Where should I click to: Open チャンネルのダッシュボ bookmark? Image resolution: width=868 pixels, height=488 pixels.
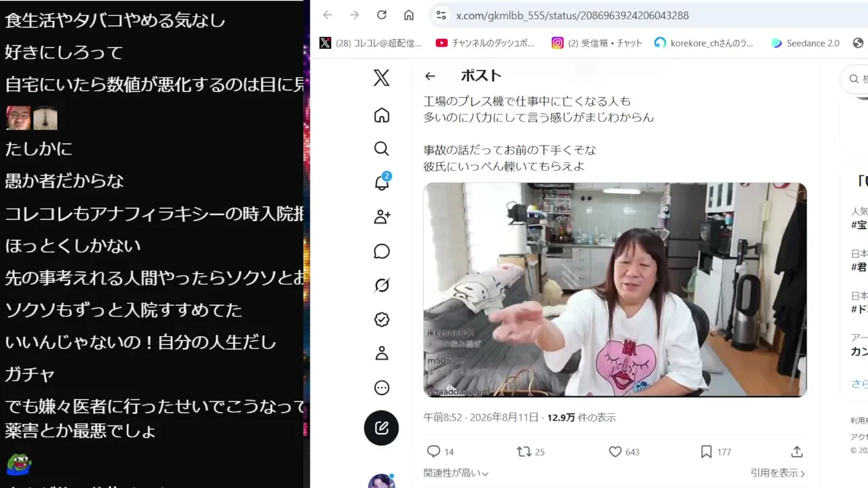[486, 43]
